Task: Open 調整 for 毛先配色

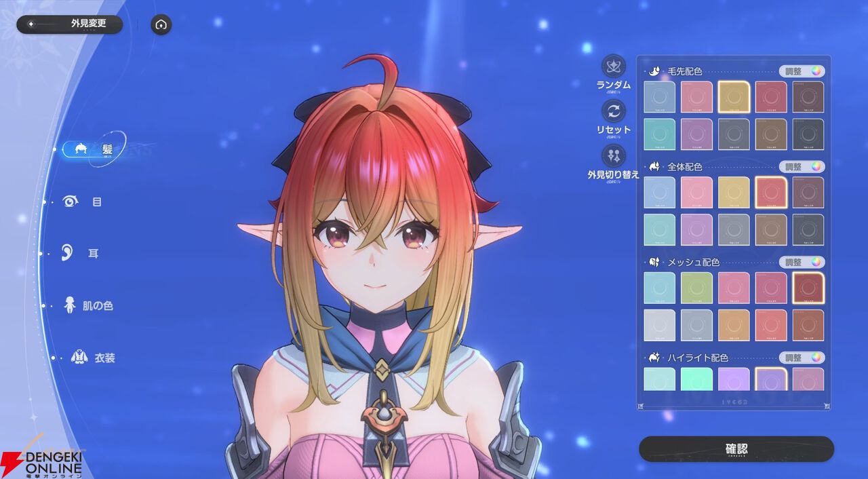Action: pyautogui.click(x=802, y=71)
